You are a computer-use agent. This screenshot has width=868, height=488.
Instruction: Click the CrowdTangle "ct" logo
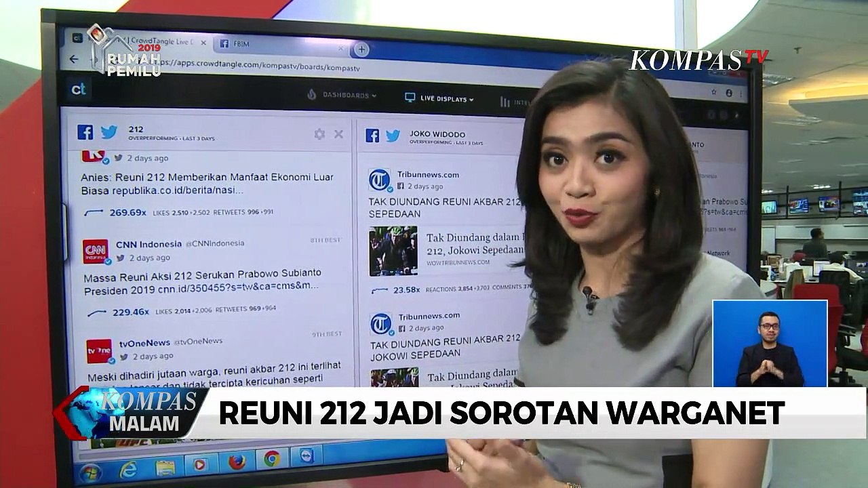(x=79, y=89)
